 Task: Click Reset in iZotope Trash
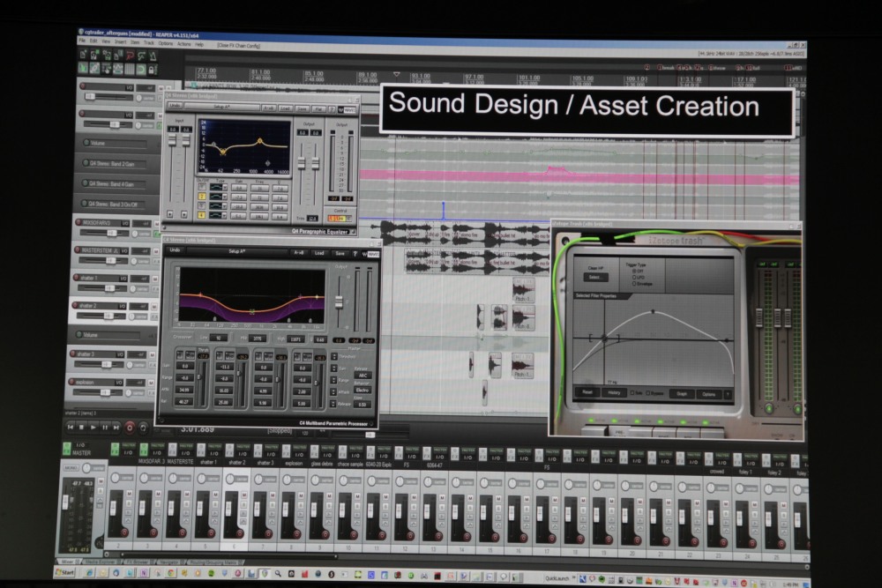tap(587, 391)
